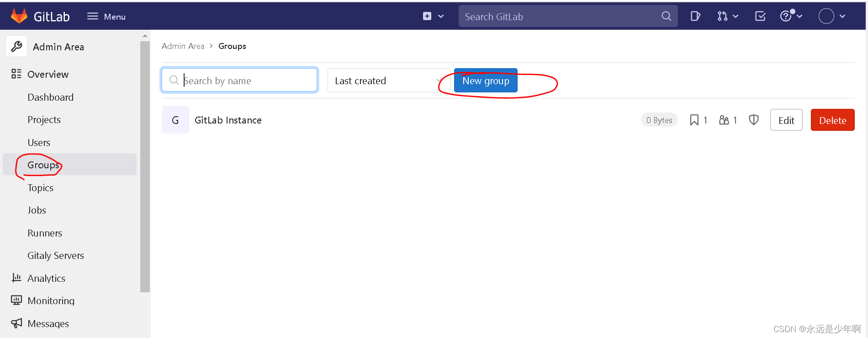Go to Dashboard in sidebar
This screenshot has height=338, width=868.
[50, 97]
